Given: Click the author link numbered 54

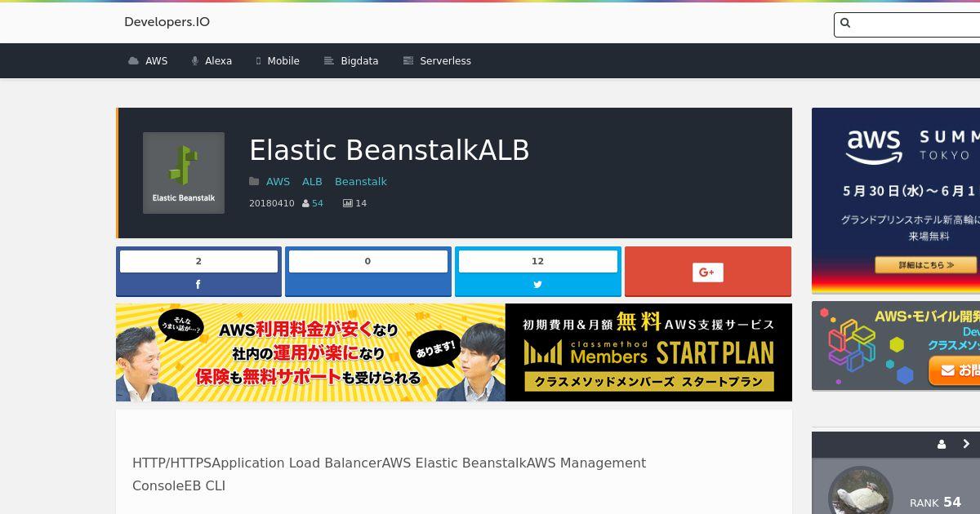Looking at the screenshot, I should [318, 203].
